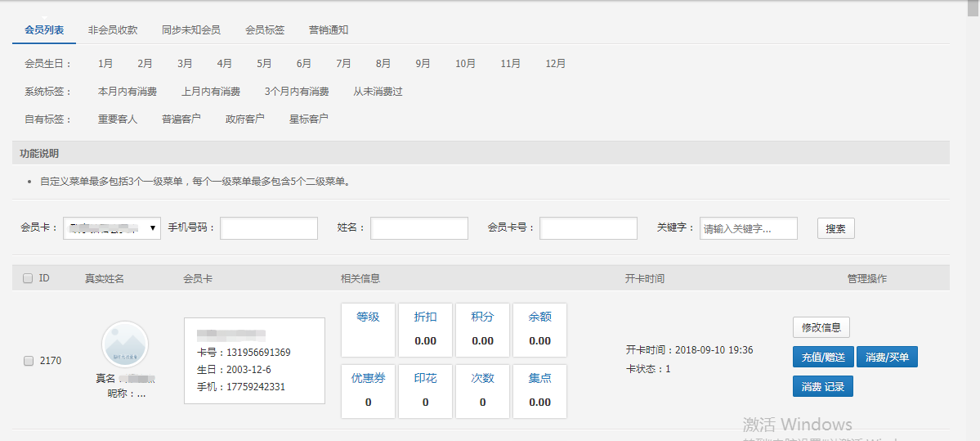Toggle the select-all ID checkbox
Screen dimensions: 980x441
(28, 278)
